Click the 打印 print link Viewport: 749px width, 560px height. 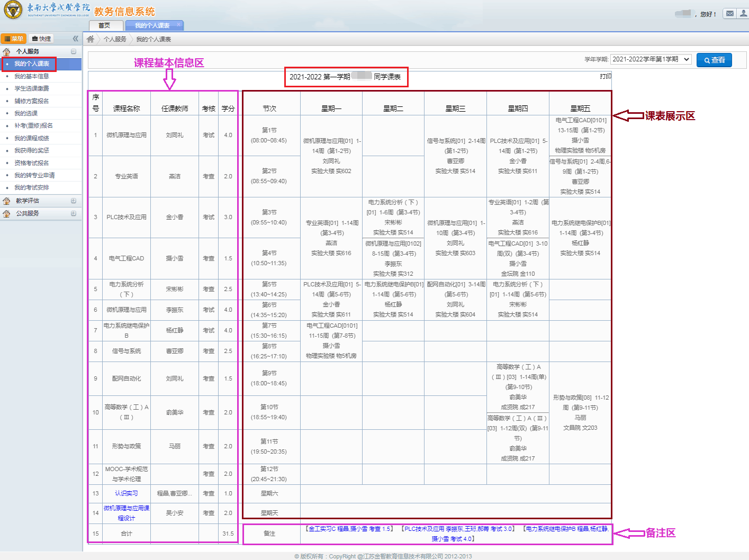pos(606,76)
